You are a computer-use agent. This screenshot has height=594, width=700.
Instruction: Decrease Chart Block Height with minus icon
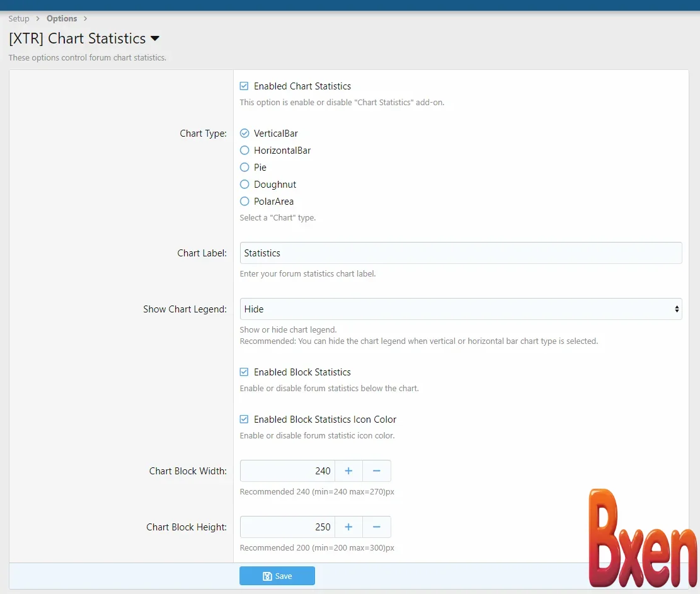[377, 527]
